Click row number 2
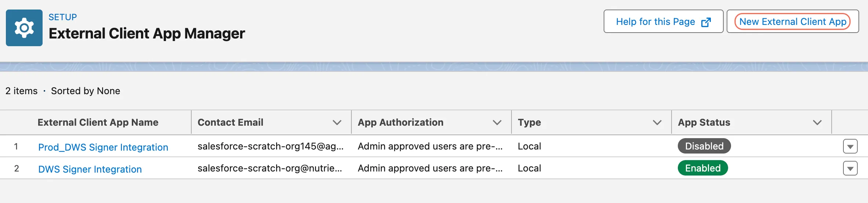 (x=17, y=168)
